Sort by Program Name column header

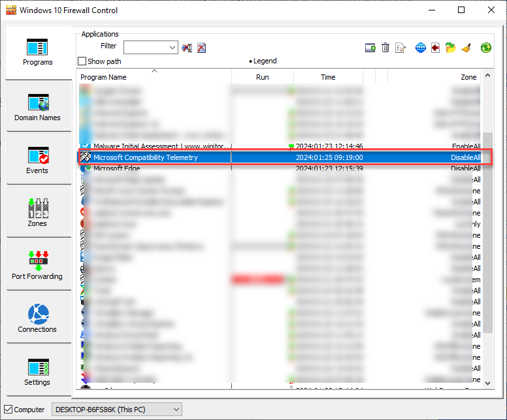tap(155, 77)
